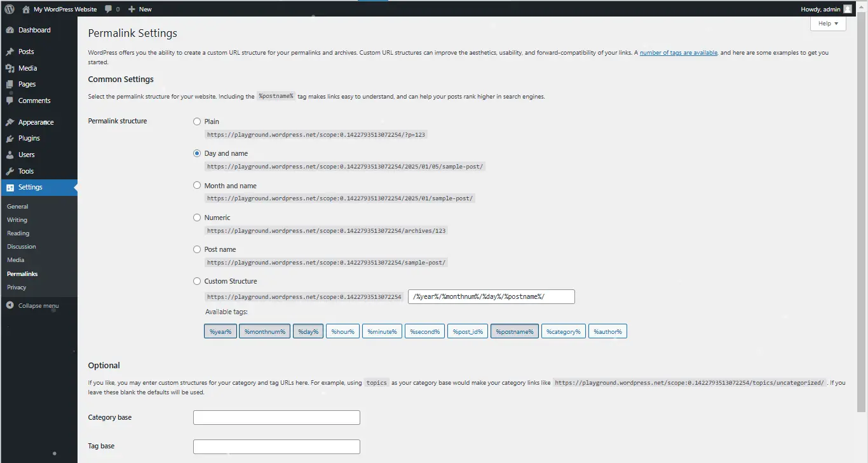Add the %second% tag

point(424,331)
